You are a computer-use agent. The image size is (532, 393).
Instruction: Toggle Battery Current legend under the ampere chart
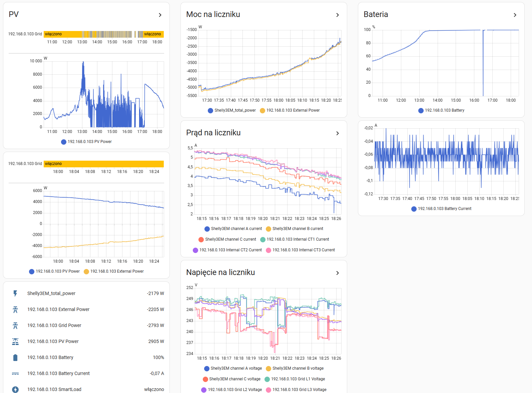tap(441, 209)
